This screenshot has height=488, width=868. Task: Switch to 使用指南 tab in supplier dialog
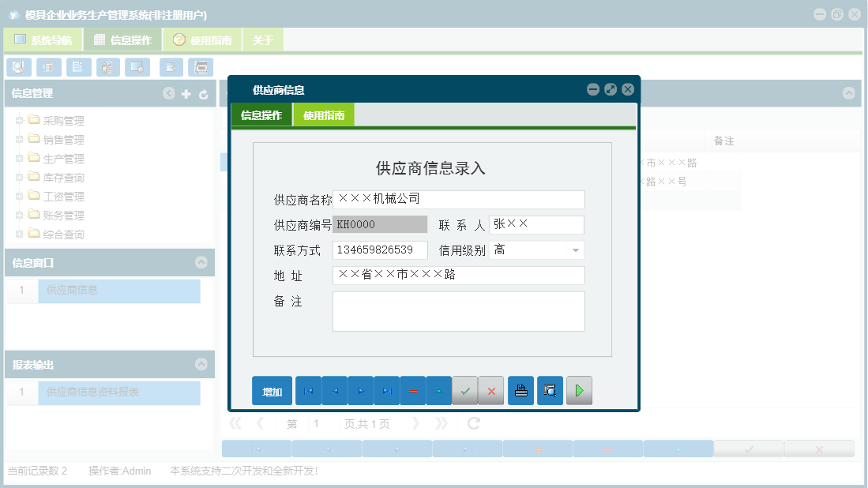pyautogui.click(x=324, y=115)
